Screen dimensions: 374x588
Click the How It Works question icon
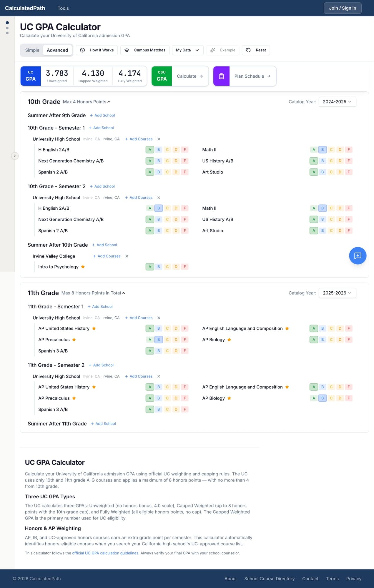coord(83,50)
